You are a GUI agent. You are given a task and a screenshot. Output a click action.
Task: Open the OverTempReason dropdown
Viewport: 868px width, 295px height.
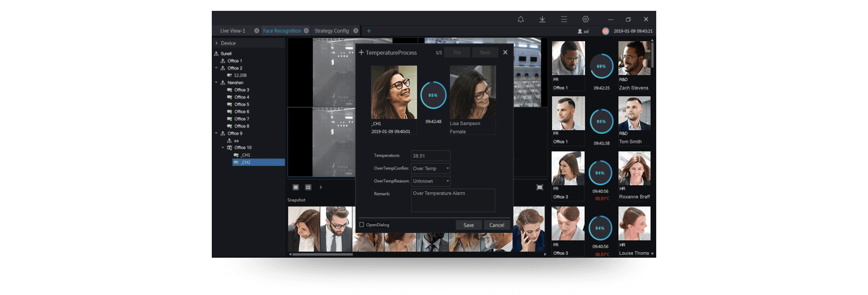pyautogui.click(x=431, y=181)
